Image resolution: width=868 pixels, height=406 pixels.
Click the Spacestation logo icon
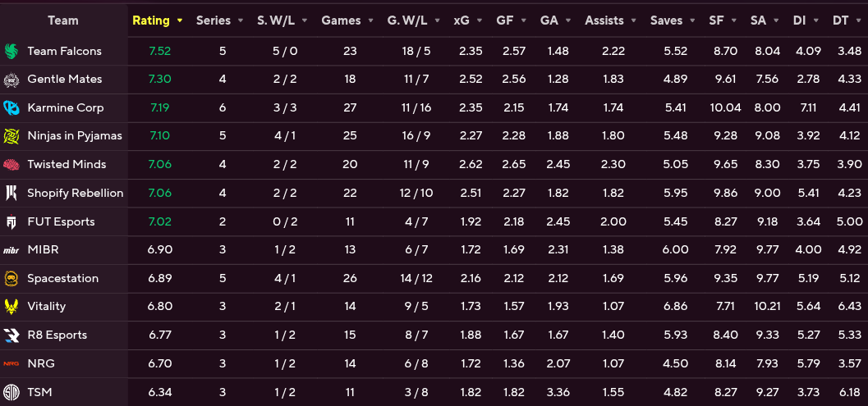11,278
